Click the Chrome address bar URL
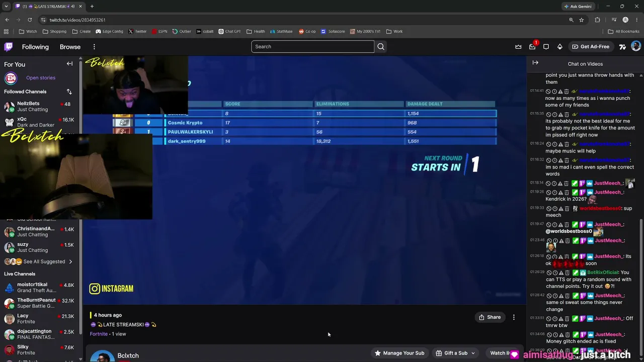This screenshot has width=644, height=362. pyautogui.click(x=77, y=20)
